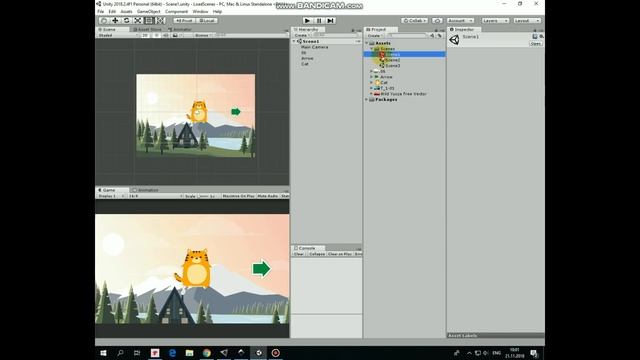Open the Window menu
Viewport: 640px width, 360px height.
(200, 11)
